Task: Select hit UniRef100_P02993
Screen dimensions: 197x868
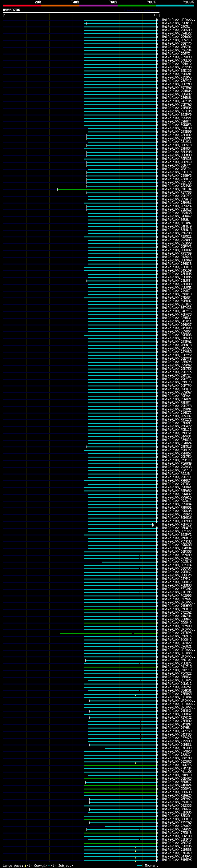Action: tap(176, 595)
